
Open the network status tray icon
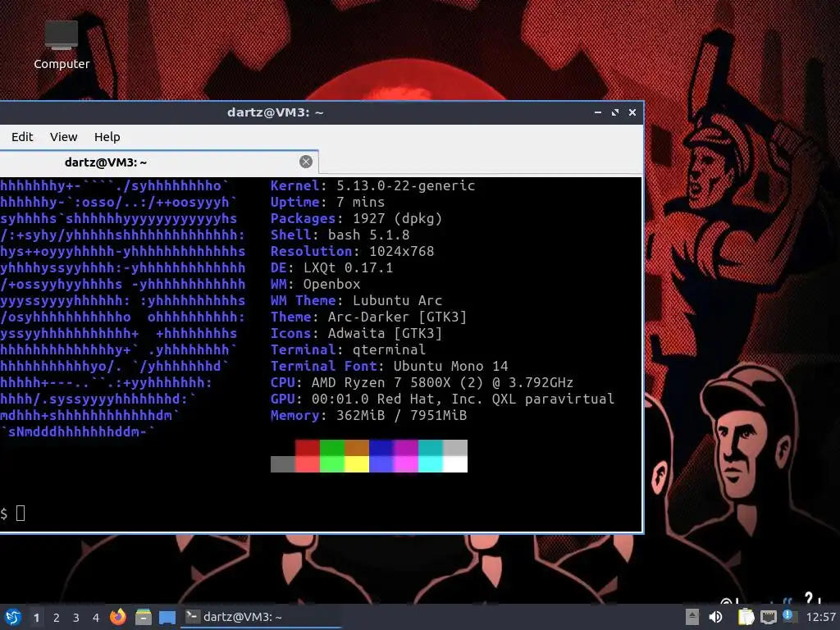768,617
